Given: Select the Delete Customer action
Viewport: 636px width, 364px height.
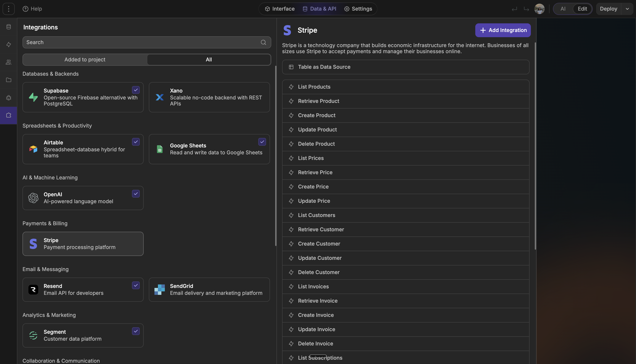Looking at the screenshot, I should pos(406,272).
